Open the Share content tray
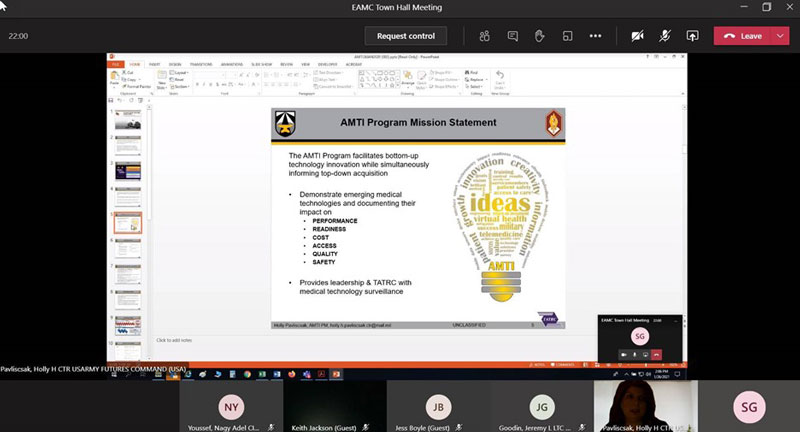This screenshot has height=432, width=800. pyautogui.click(x=692, y=36)
